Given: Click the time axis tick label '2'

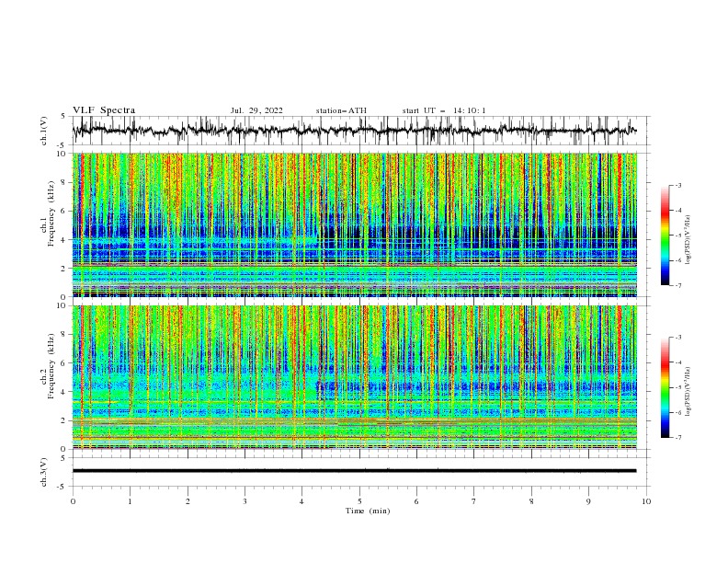Looking at the screenshot, I should click(x=188, y=501).
